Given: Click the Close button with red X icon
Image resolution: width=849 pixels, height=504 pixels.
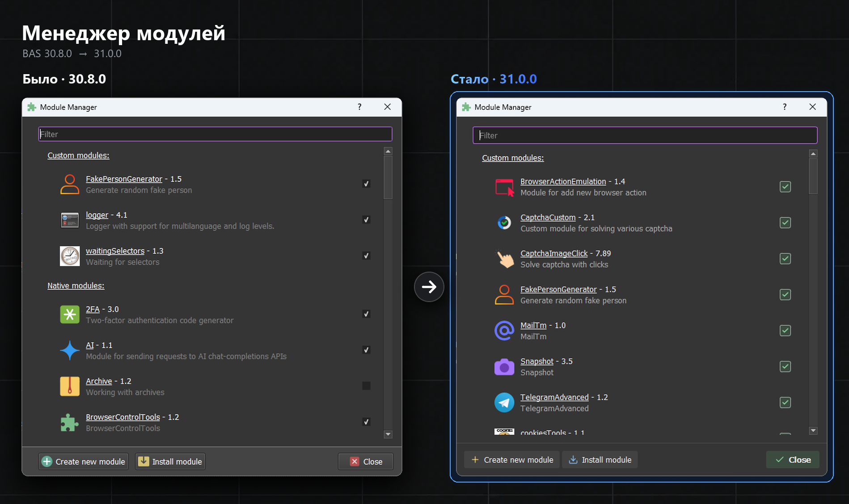Looking at the screenshot, I should click(x=366, y=462).
